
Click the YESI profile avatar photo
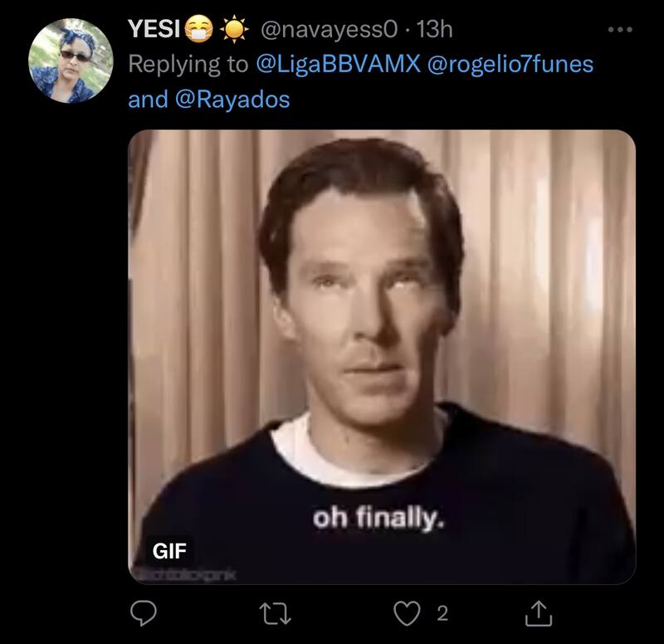pyautogui.click(x=70, y=60)
